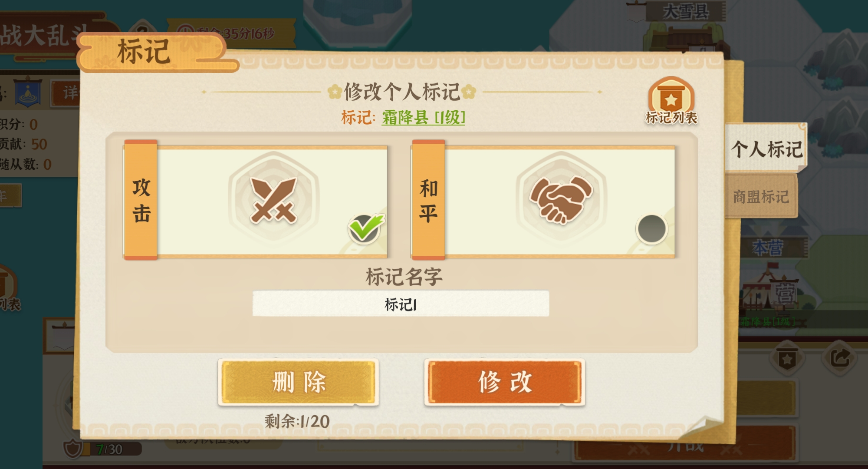Tap the blue guild emblem icon
This screenshot has width=868, height=469.
click(x=28, y=92)
